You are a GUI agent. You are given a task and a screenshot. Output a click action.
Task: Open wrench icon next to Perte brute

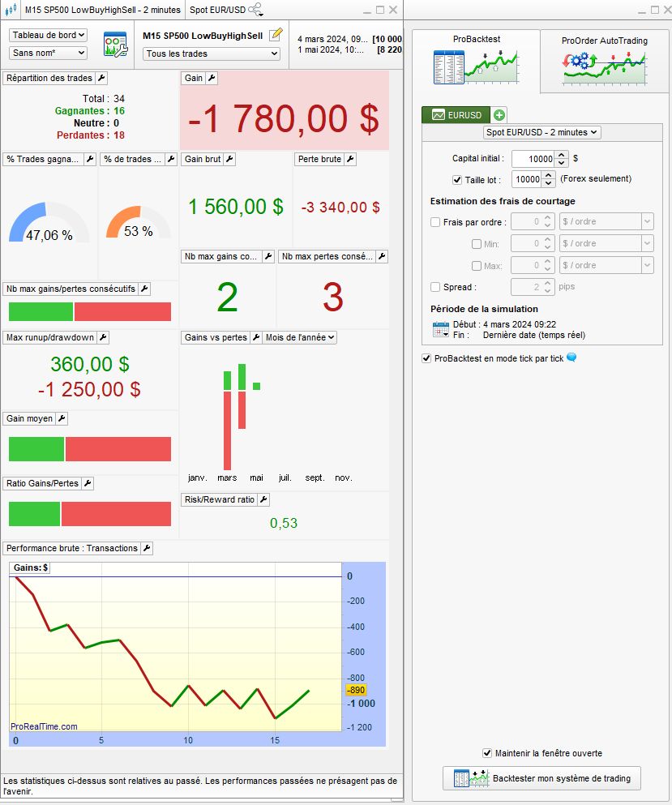350,159
